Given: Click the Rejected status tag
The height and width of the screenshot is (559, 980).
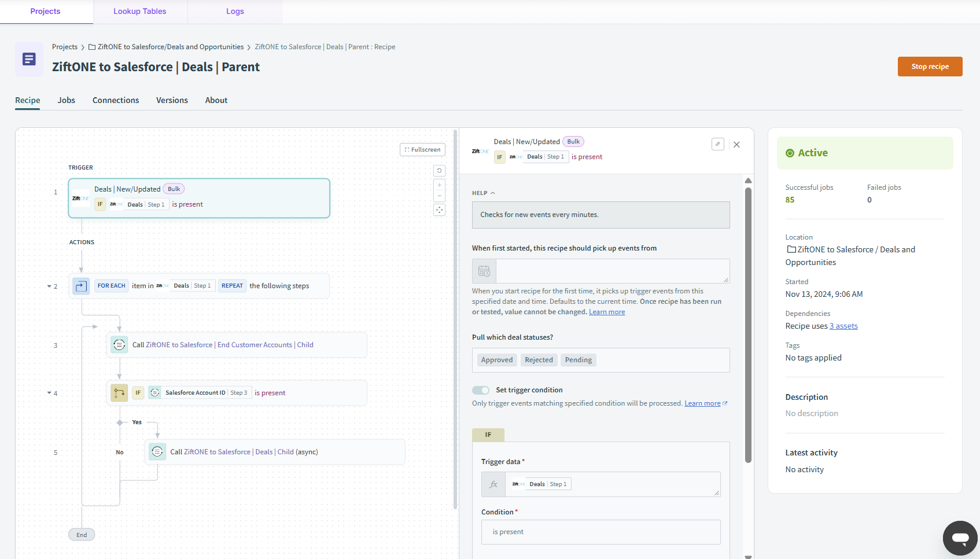Looking at the screenshot, I should pos(539,360).
